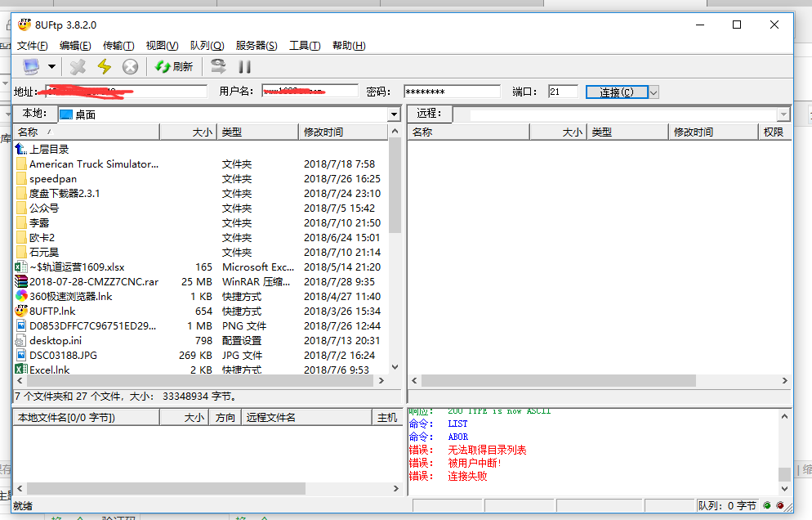The height and width of the screenshot is (520, 812).
Task: Open the site manager computer icon
Action: (31, 67)
